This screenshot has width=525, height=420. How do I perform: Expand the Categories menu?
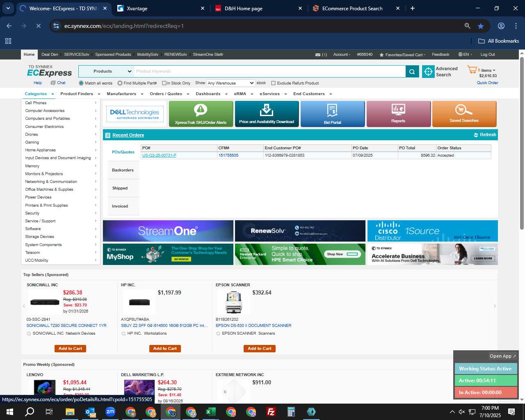click(x=39, y=94)
